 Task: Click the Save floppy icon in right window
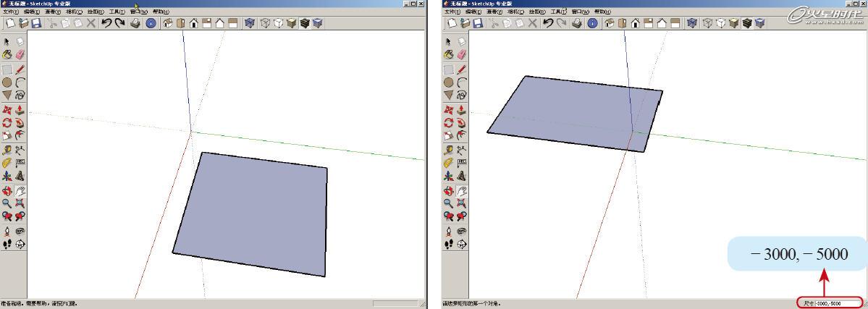click(x=478, y=23)
